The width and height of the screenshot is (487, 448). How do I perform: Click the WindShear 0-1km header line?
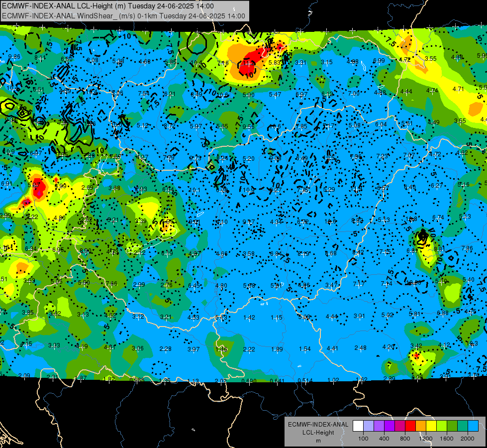pos(123,16)
